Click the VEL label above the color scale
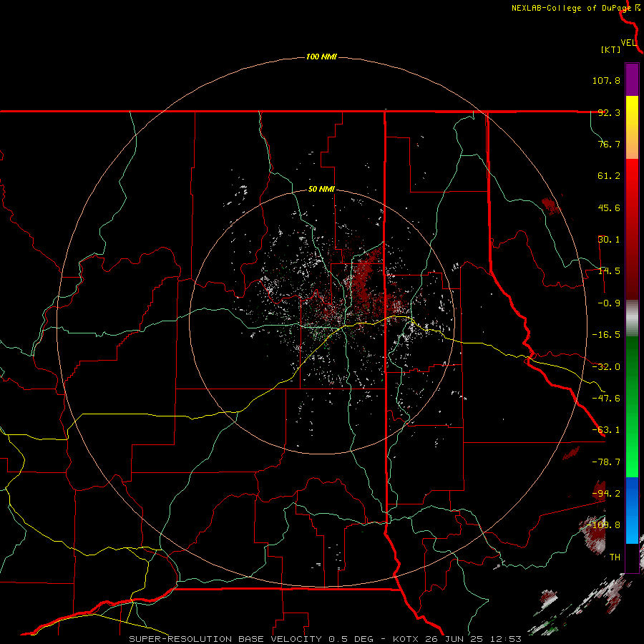 628,43
